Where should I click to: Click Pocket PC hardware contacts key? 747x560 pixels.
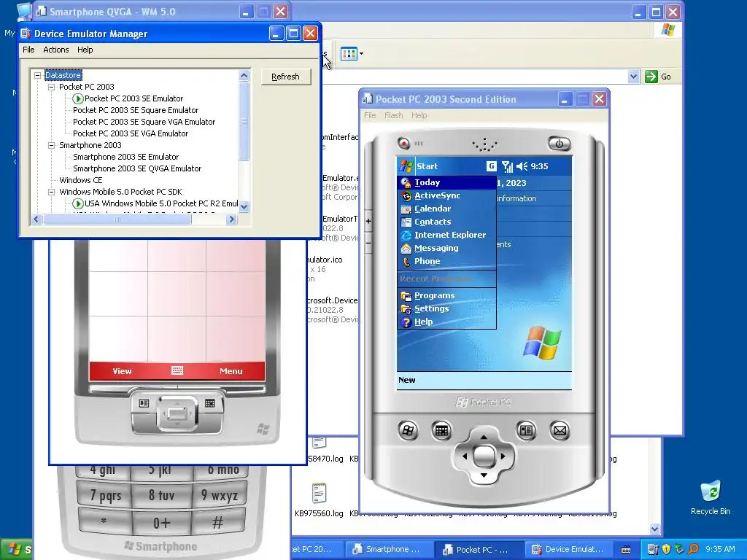click(x=527, y=431)
